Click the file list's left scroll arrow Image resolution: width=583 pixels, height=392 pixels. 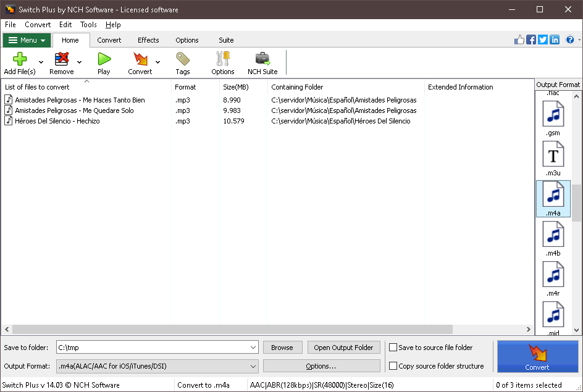(x=7, y=329)
